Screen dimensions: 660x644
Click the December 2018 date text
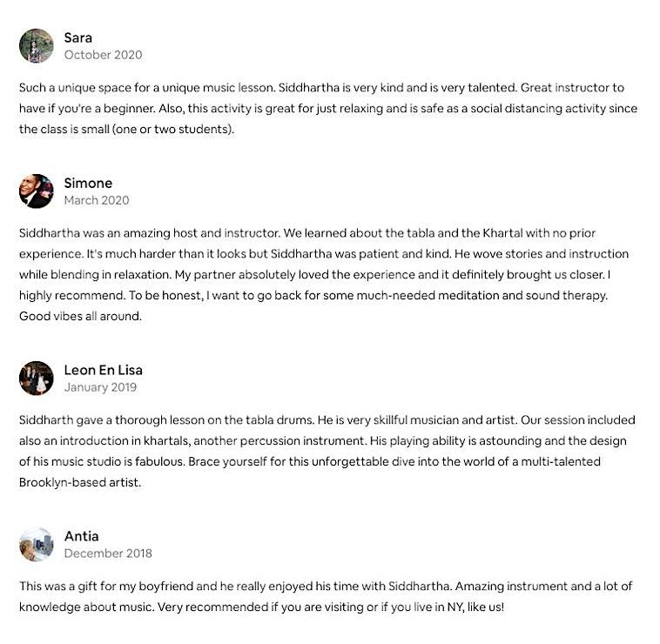coord(108,553)
